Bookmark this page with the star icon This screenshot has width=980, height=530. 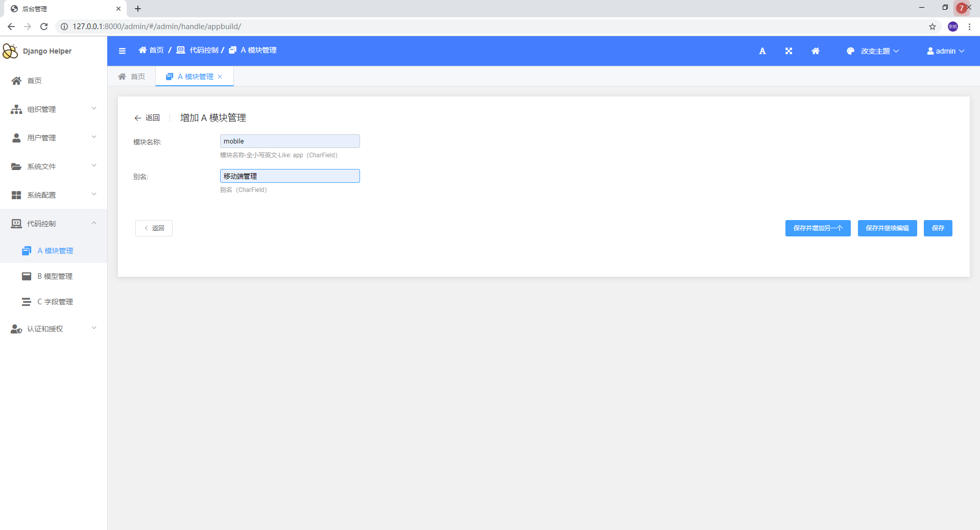[932, 27]
